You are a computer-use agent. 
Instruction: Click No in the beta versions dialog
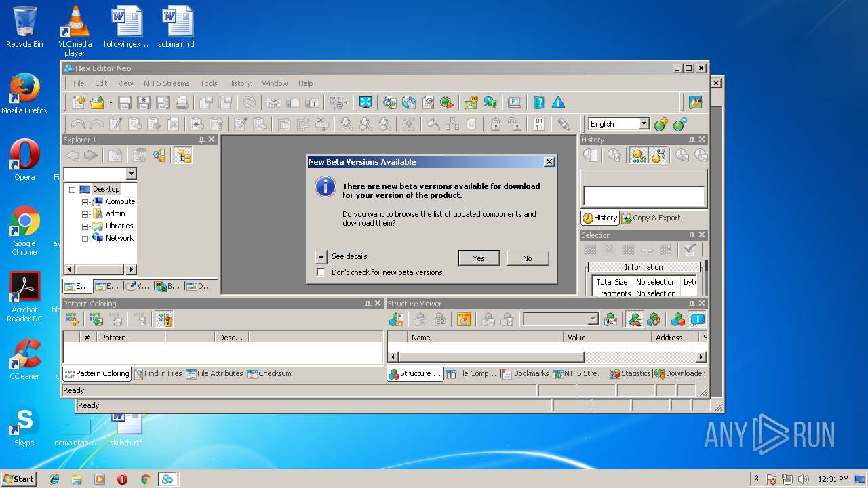528,258
